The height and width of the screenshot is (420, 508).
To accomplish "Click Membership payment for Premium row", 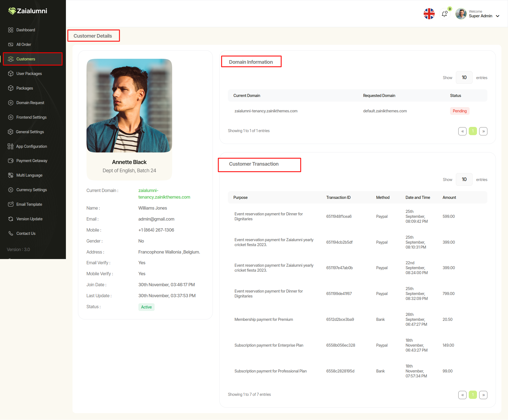I will [x=358, y=319].
